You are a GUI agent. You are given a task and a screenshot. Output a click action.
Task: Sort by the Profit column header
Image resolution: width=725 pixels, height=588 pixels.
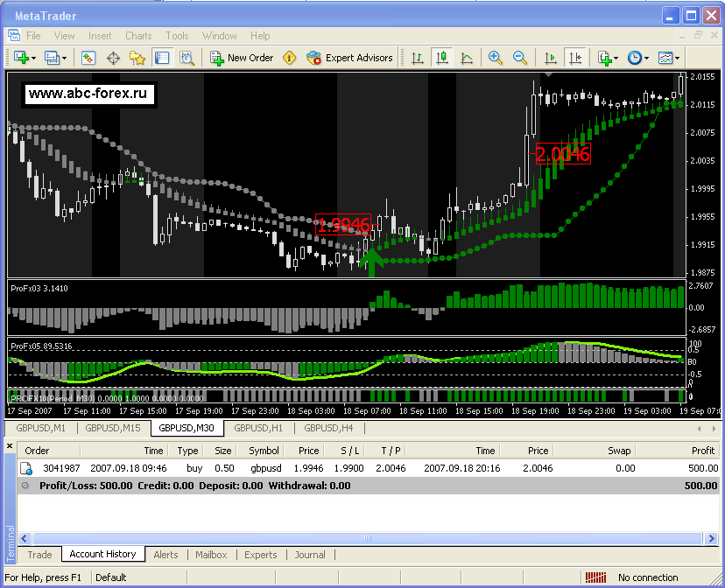(677, 451)
